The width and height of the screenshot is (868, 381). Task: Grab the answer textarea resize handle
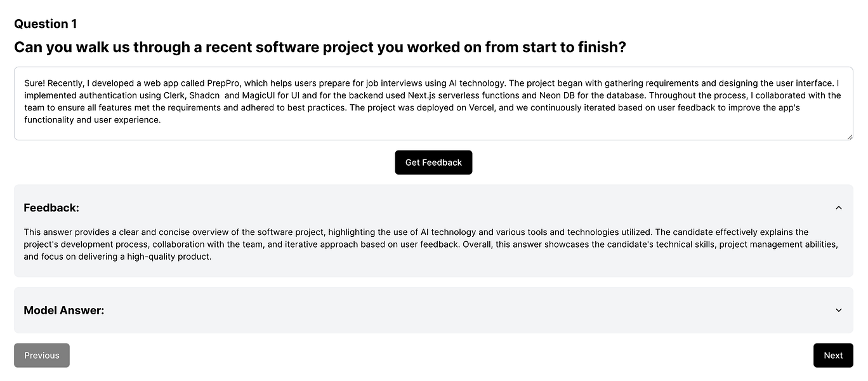point(849,136)
